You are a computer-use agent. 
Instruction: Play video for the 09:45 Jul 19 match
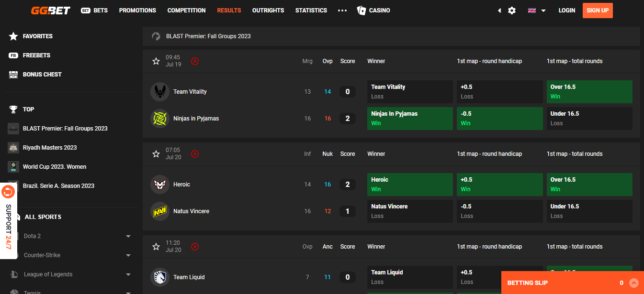[195, 61]
